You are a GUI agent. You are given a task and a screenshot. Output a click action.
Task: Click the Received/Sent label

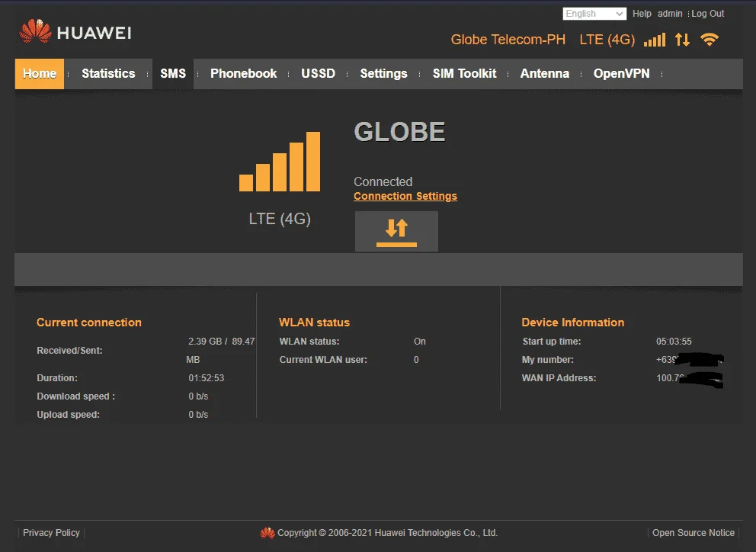point(69,350)
